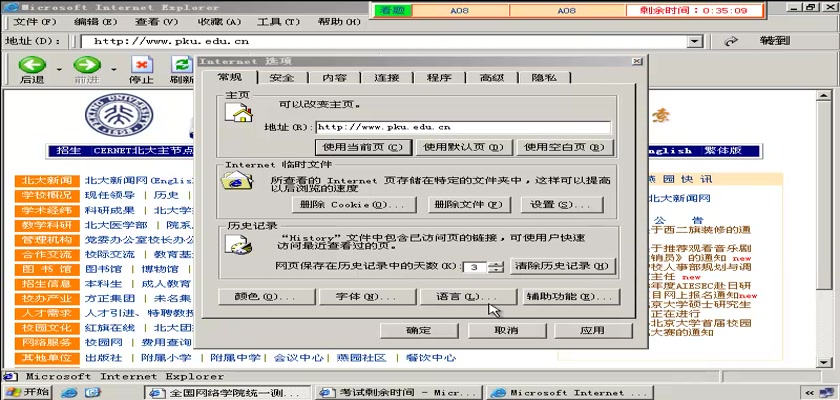Click the page scrollbar down arrow
This screenshot has width=840, height=400.
coord(824,362)
